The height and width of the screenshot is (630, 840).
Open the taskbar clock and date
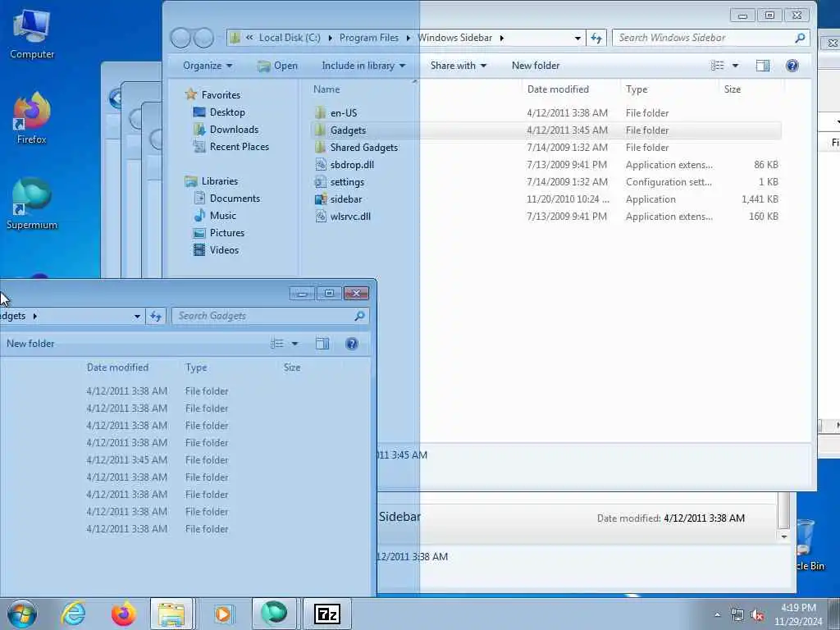pos(798,614)
